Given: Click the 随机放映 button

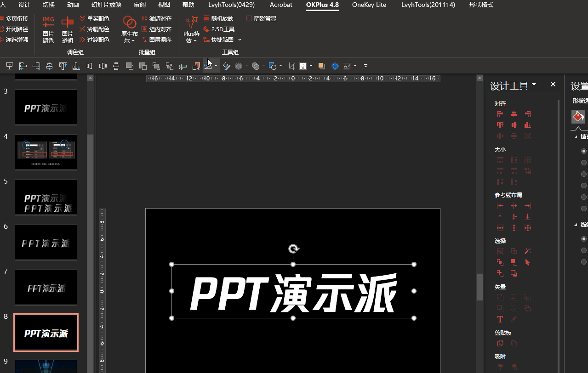Looking at the screenshot, I should pyautogui.click(x=218, y=18).
